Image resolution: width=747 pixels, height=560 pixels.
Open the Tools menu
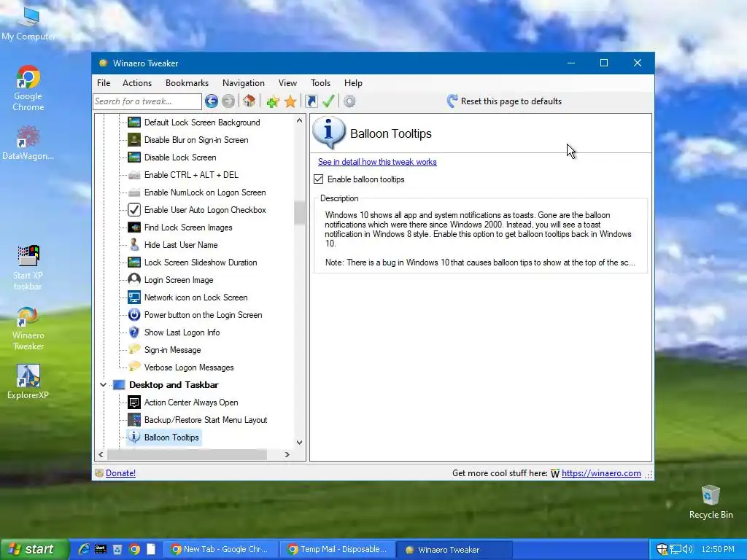320,83
